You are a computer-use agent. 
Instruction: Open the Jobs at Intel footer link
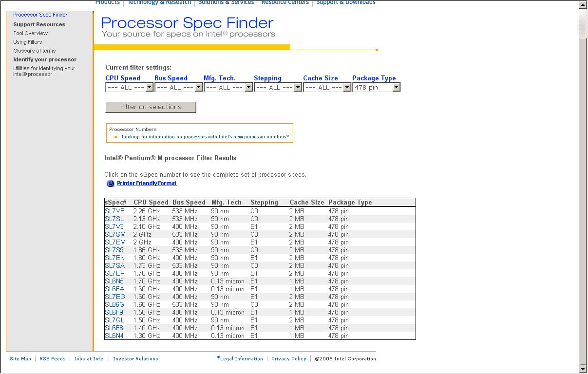point(89,359)
